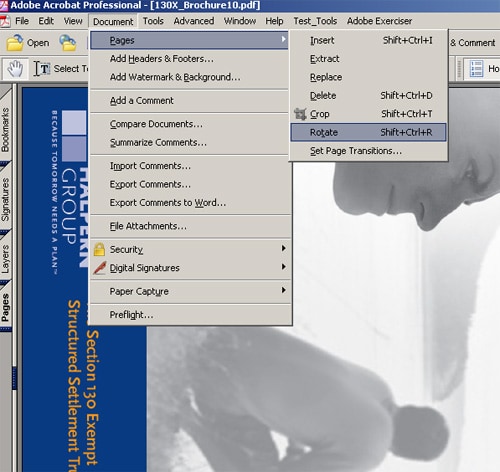
Task: Expand the Paper Capture submenu arrow
Action: click(283, 290)
